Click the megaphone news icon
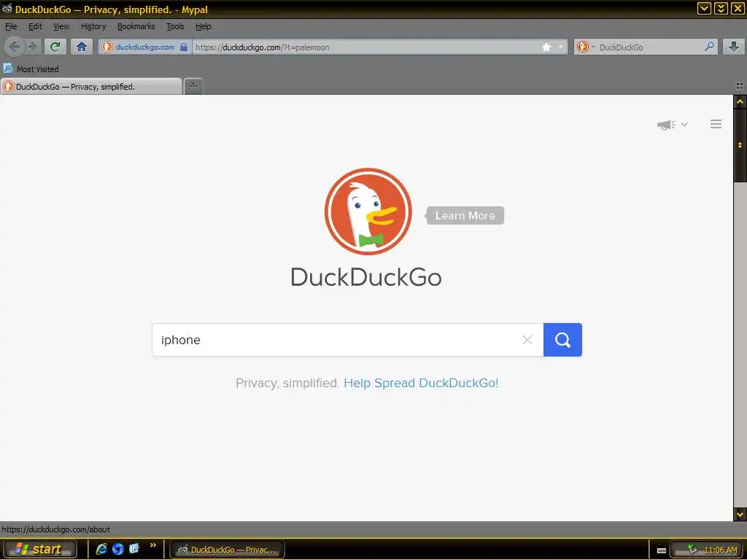The height and width of the screenshot is (560, 747). 666,125
